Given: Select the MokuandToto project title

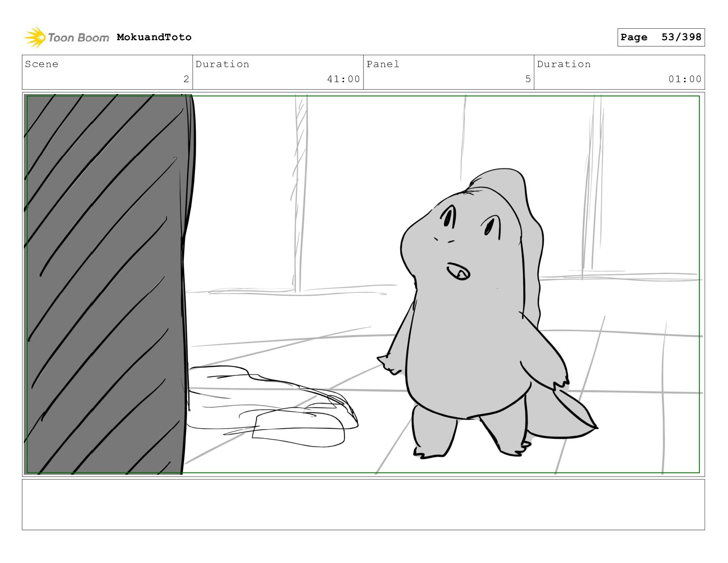Looking at the screenshot, I should pyautogui.click(x=154, y=37).
